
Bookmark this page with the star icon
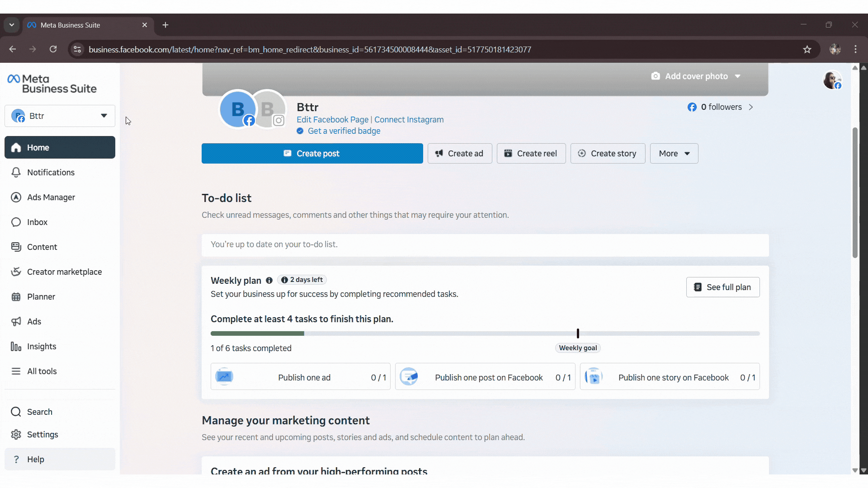(x=807, y=50)
